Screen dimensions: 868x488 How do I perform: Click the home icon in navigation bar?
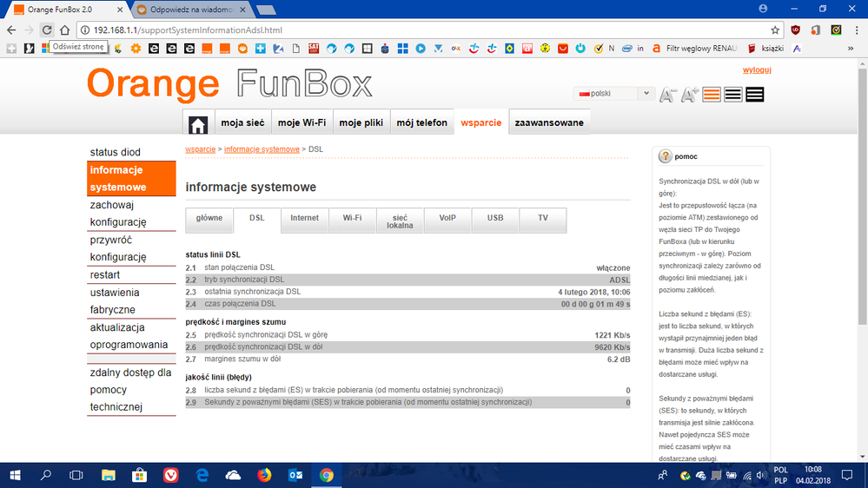click(198, 124)
